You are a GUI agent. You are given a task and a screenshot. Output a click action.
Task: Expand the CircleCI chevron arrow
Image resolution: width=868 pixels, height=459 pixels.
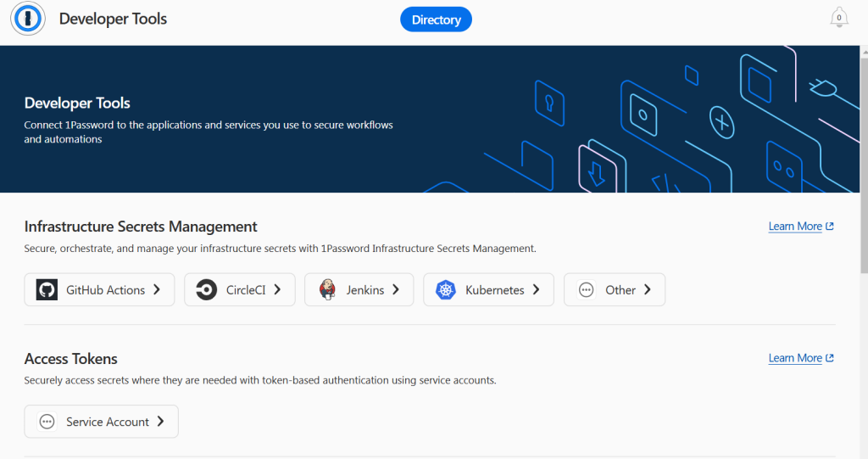click(277, 290)
